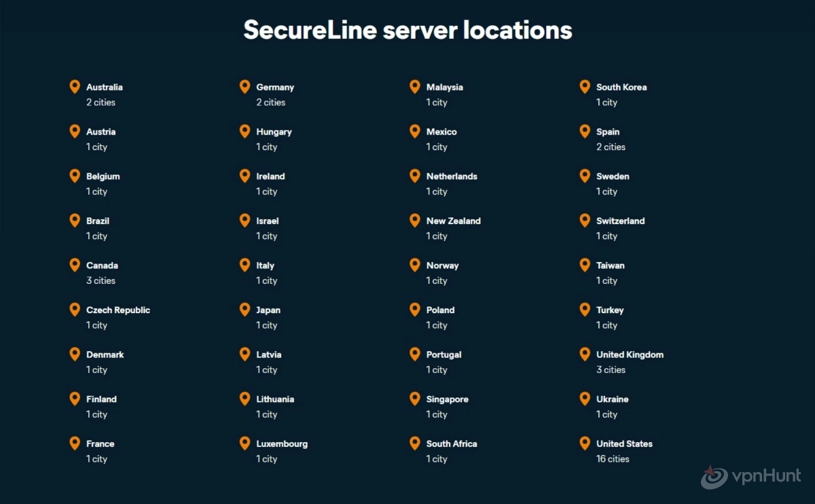This screenshot has height=504, width=815.
Task: Click the France location pin
Action: coord(75,444)
